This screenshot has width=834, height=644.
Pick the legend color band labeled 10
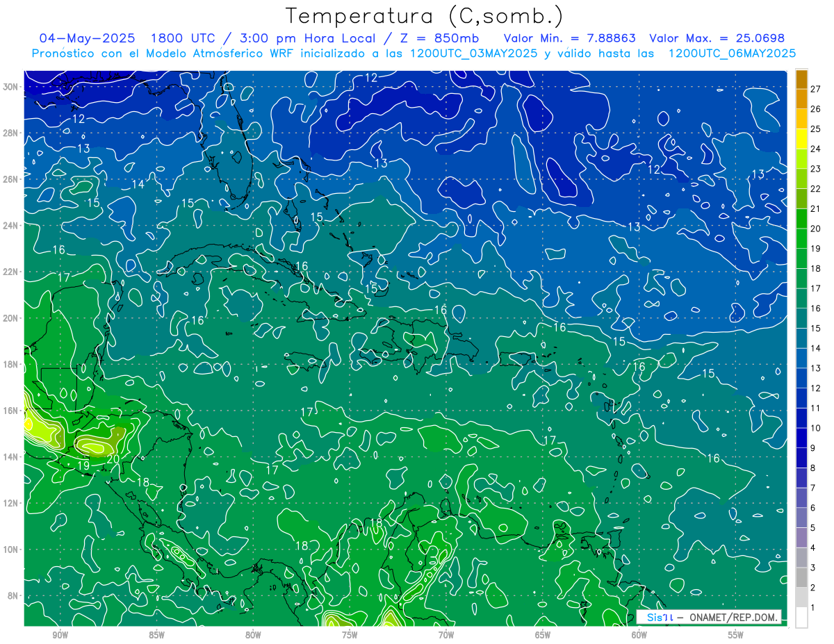[x=801, y=418]
